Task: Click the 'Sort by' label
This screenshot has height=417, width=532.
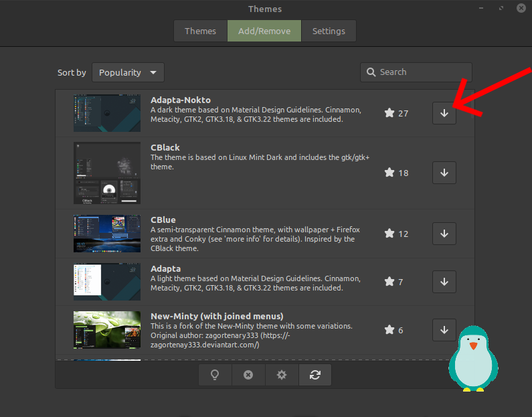Action: pos(72,72)
